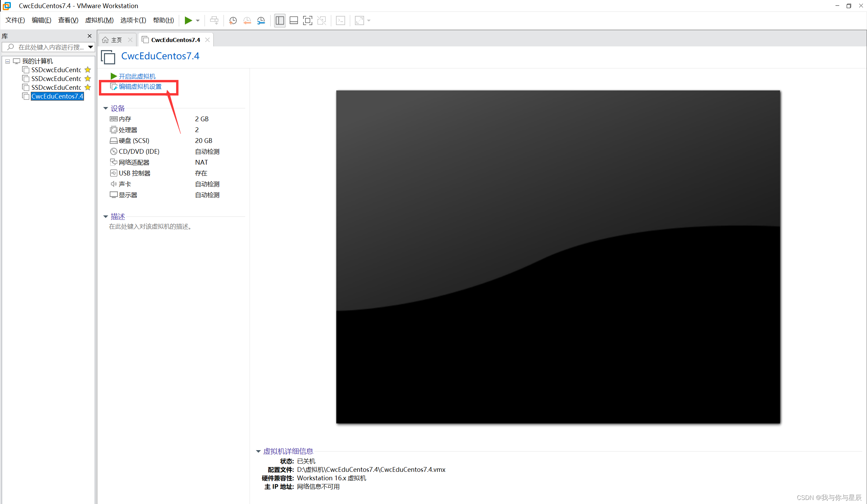Enter full screen mode icon
Image resolution: width=867 pixels, height=504 pixels.
(307, 21)
